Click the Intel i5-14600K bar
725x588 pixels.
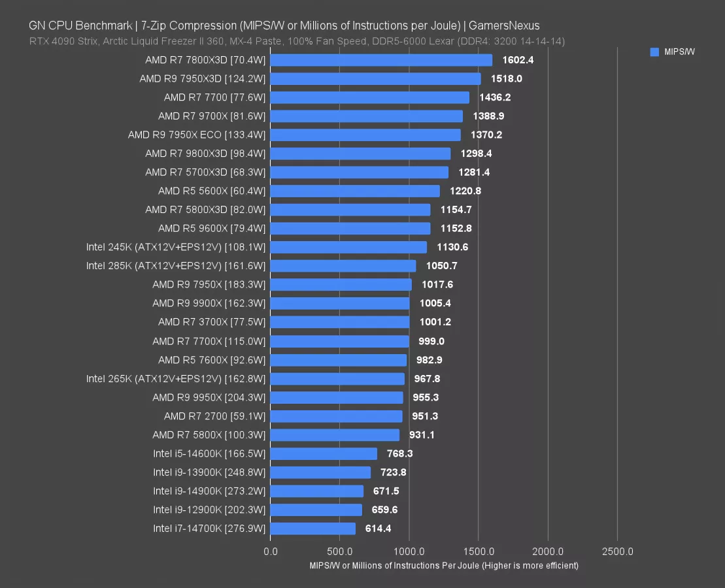(x=324, y=453)
